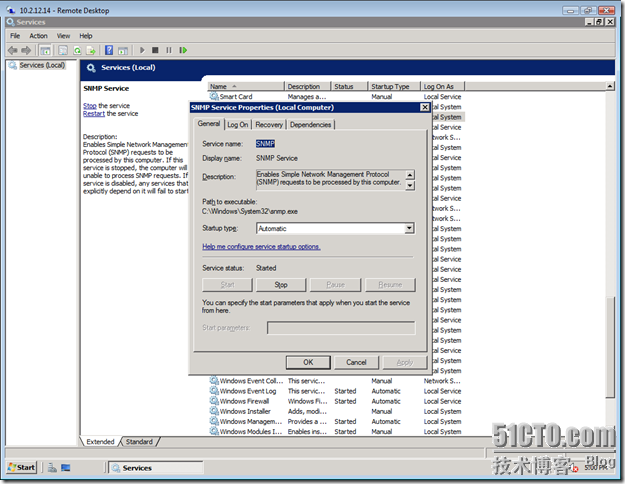This screenshot has height=484, width=625.
Task: Sort by the Log On As column header
Action: pos(442,86)
